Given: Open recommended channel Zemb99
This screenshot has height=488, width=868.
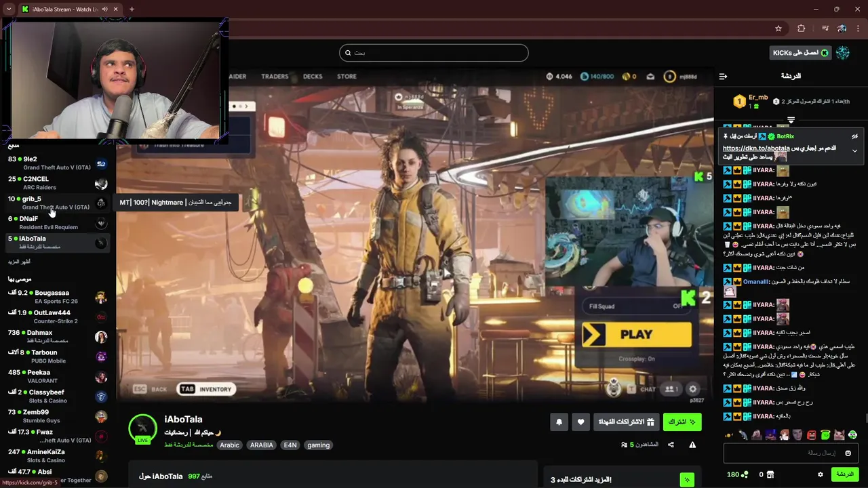Looking at the screenshot, I should pos(58,416).
